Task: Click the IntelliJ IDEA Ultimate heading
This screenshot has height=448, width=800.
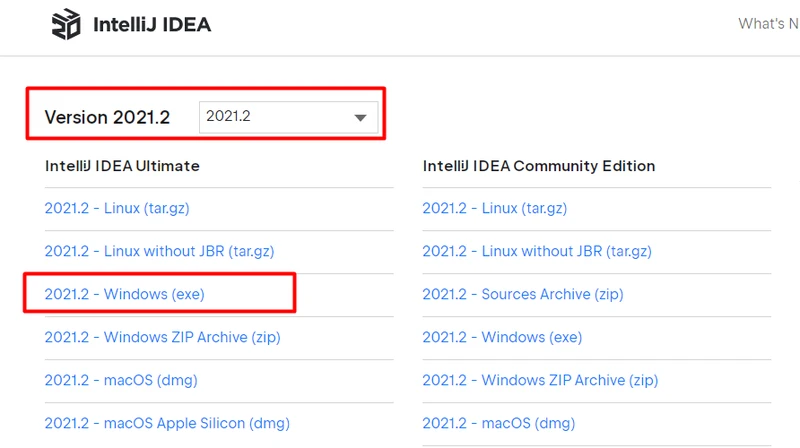Action: pyautogui.click(x=122, y=166)
